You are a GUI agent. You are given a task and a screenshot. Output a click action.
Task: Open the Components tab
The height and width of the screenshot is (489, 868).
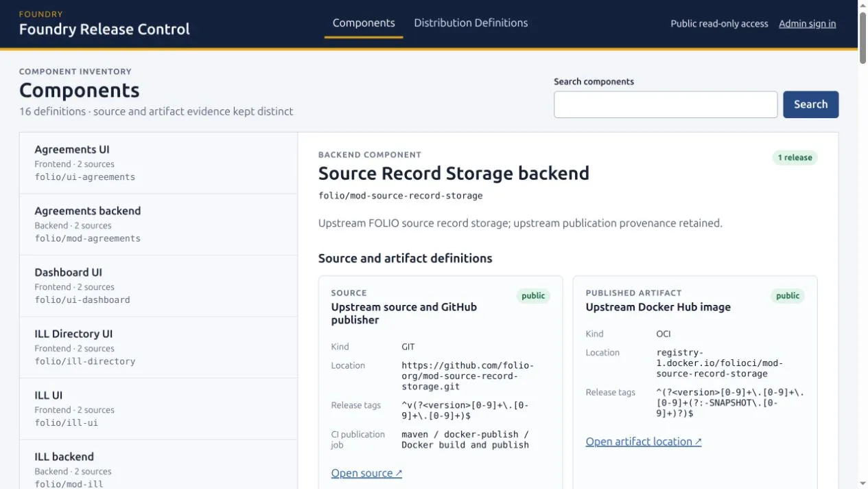[364, 23]
